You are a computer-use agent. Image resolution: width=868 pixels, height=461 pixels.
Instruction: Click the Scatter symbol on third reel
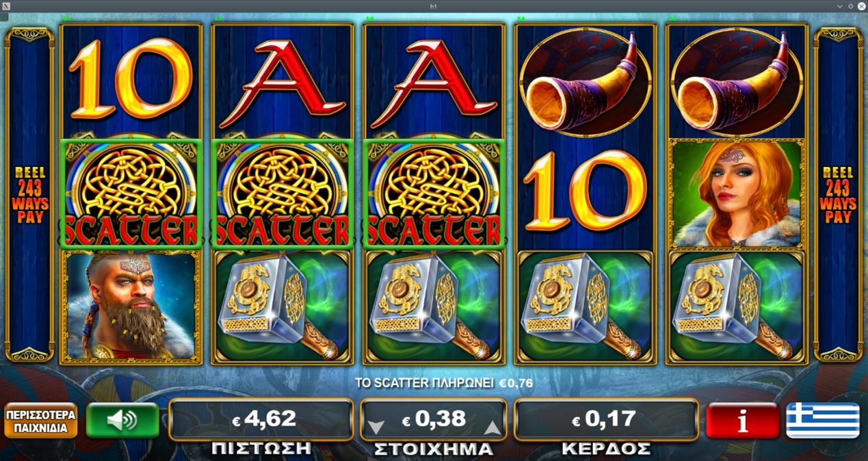(434, 194)
